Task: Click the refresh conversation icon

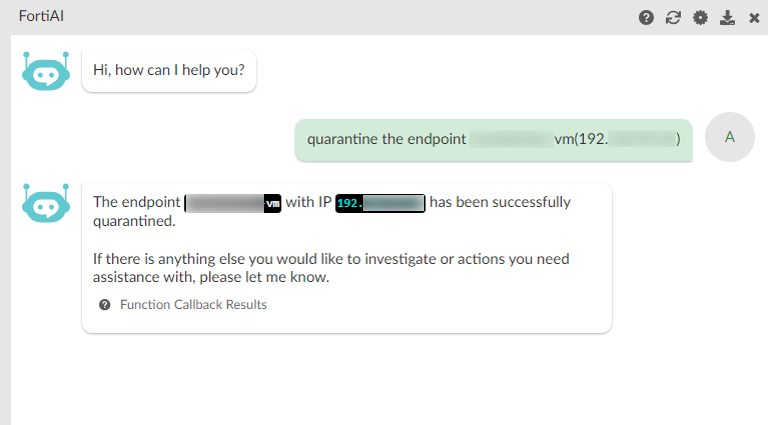Action: (x=673, y=18)
